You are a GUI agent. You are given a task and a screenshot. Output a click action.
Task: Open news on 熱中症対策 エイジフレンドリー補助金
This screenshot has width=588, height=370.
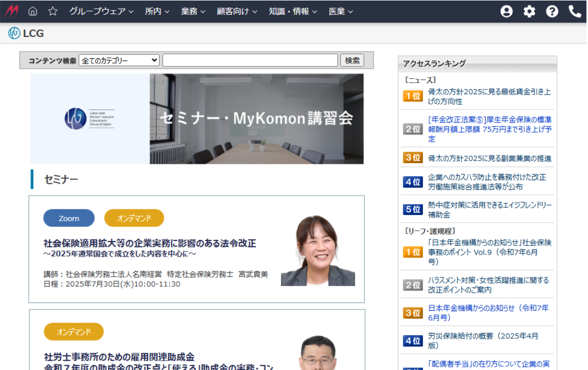490,209
